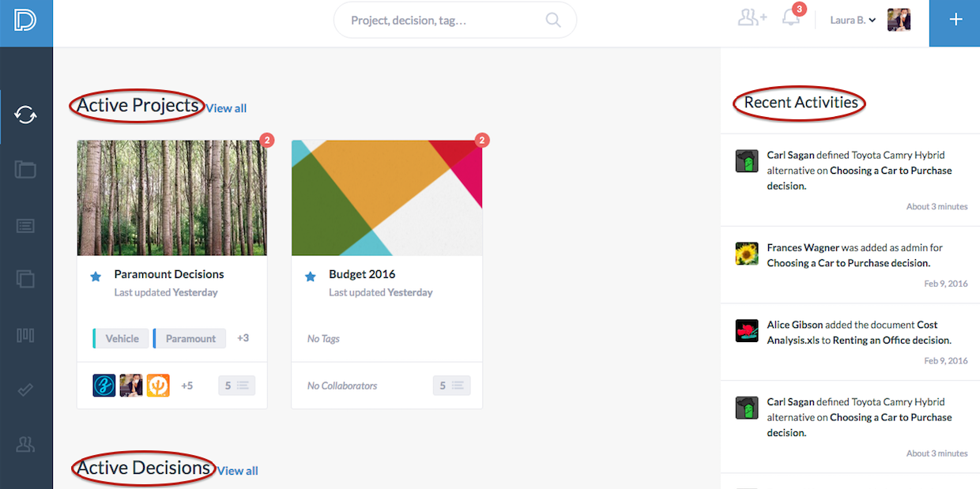Screen dimensions: 980x489
Task: Expand the +3 more tags indicator
Action: 243,338
